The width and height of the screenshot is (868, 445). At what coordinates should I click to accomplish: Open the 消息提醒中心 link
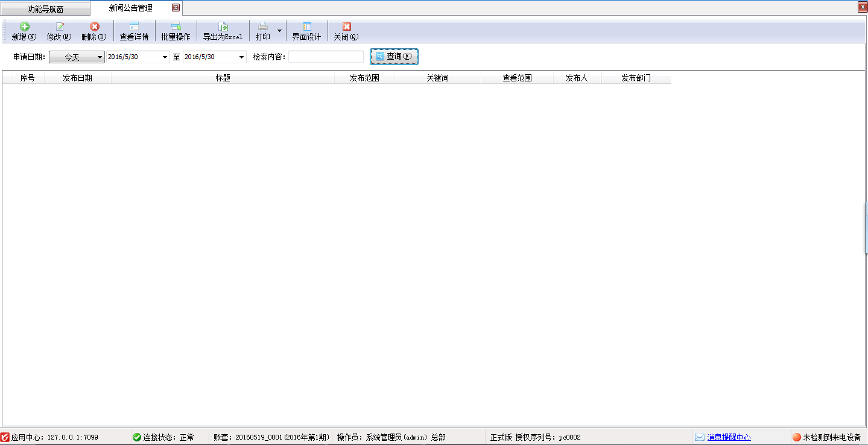tap(729, 437)
